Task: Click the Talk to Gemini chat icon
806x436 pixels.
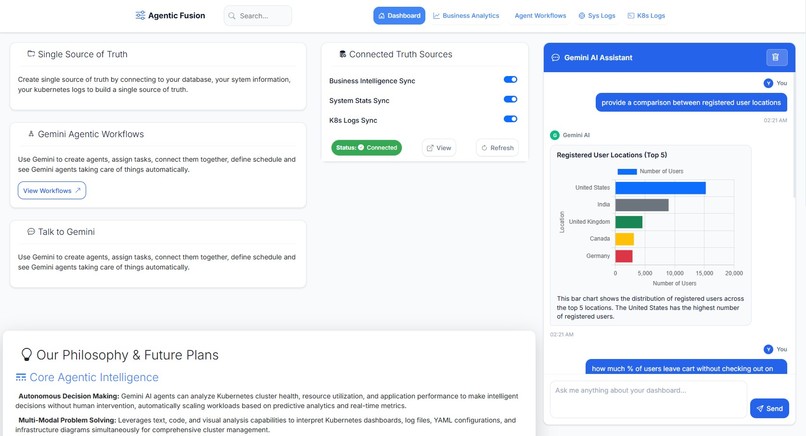Action: (x=31, y=231)
